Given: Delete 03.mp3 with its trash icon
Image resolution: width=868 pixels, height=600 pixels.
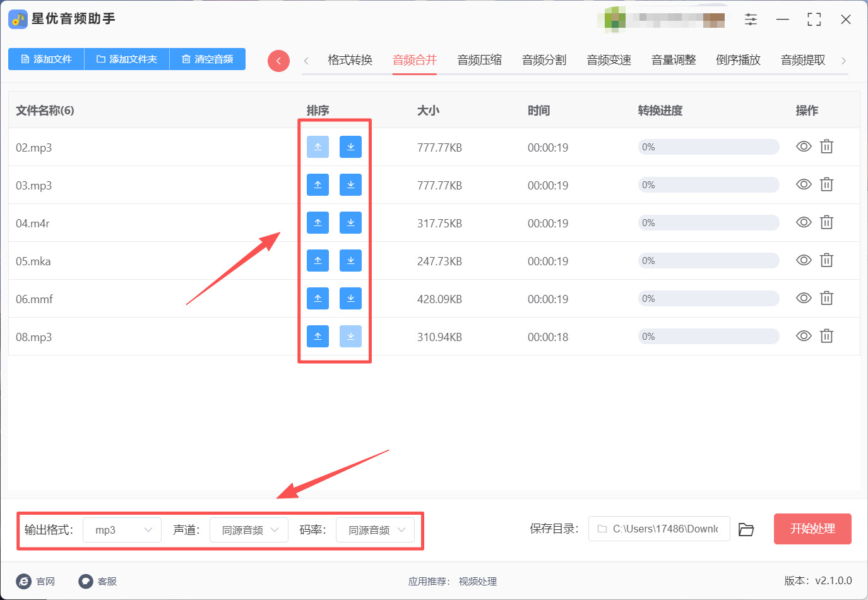Looking at the screenshot, I should point(826,184).
